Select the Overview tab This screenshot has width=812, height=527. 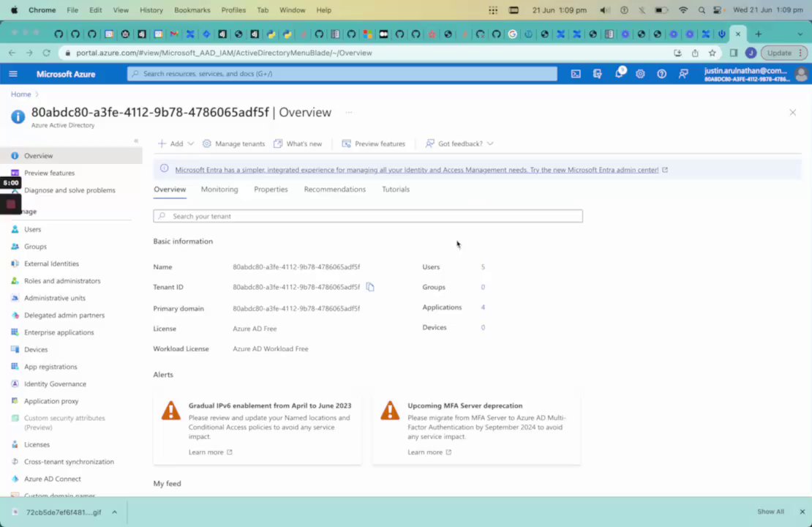point(169,189)
